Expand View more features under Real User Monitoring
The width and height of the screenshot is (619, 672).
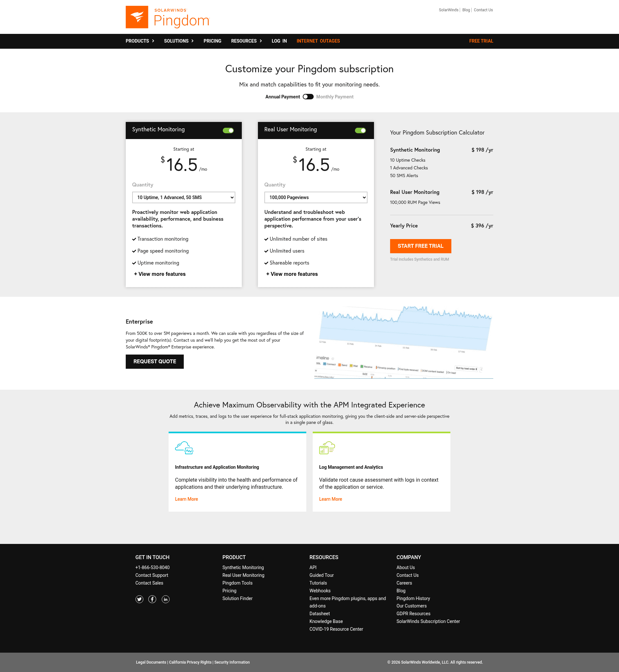point(292,274)
